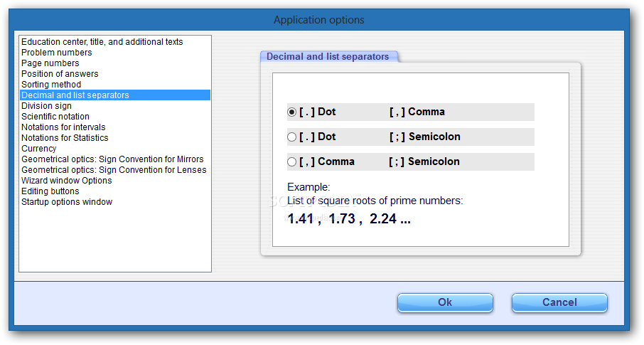Click the example value 1.41 , 1.73 , 2.24
The image size is (644, 345).
pos(349,219)
